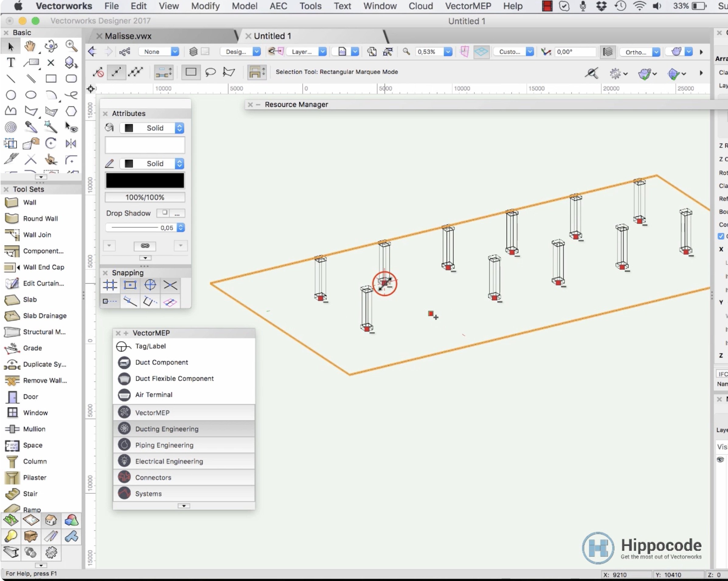Screen dimensions: 728x581
Task: Open the Electrical Engineering tool set
Action: [169, 461]
